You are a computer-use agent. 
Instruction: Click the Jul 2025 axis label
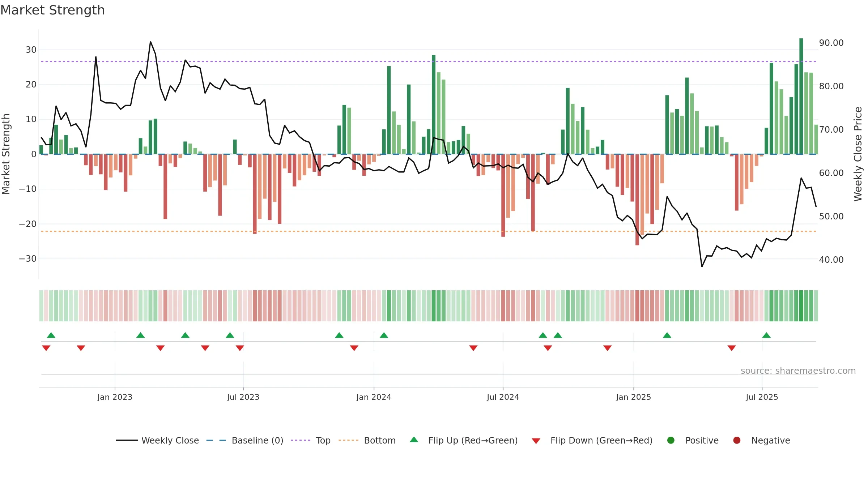point(762,397)
